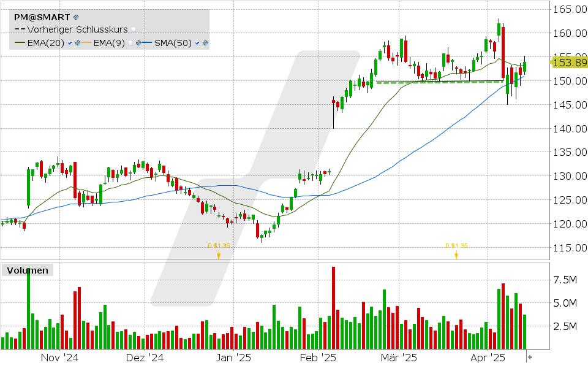Open settings icon next to SMA(50)
The width and height of the screenshot is (588, 368).
tap(205, 43)
